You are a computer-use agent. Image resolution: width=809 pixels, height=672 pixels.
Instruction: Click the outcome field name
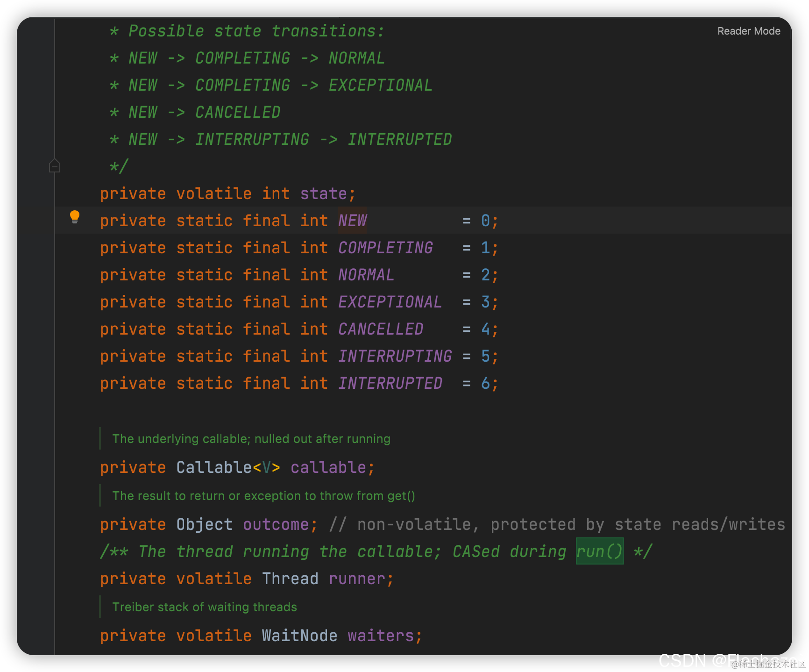point(276,524)
